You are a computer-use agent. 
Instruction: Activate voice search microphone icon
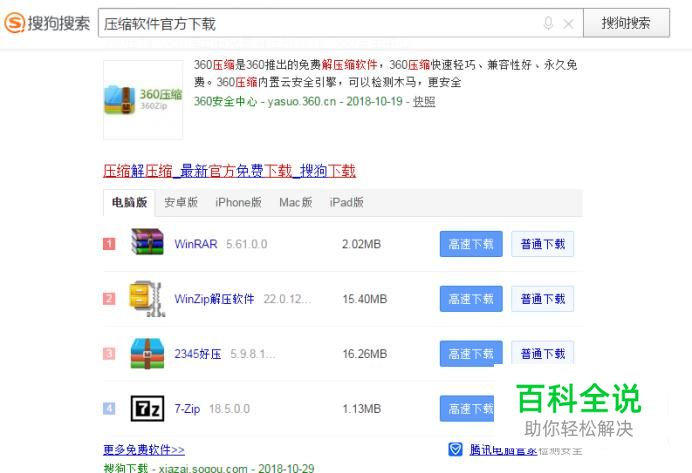click(548, 23)
